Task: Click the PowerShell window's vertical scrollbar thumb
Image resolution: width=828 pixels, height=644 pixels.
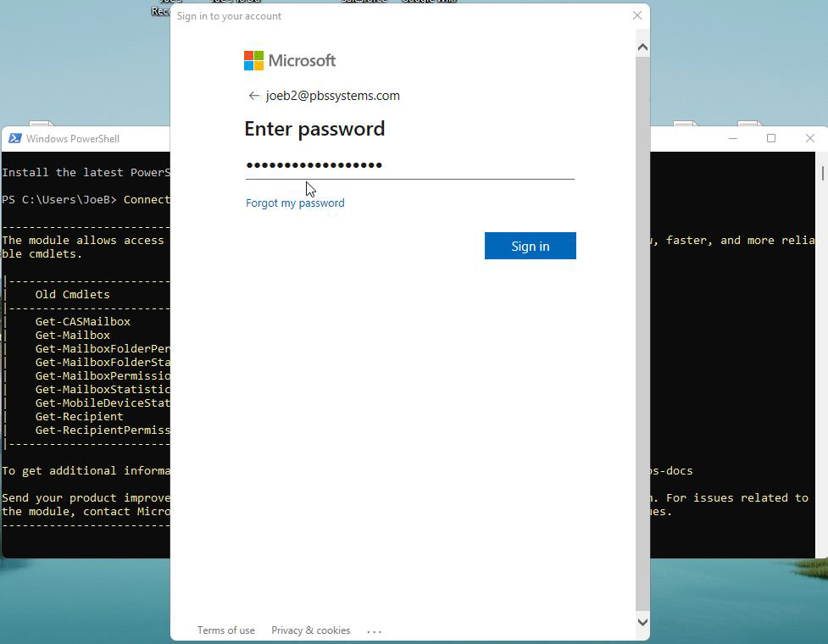Action: click(821, 173)
